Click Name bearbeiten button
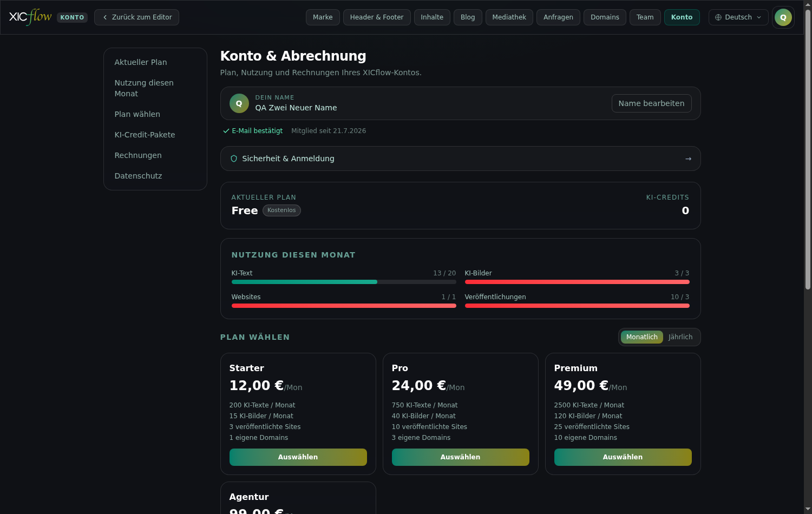This screenshot has width=812, height=514. pos(651,103)
